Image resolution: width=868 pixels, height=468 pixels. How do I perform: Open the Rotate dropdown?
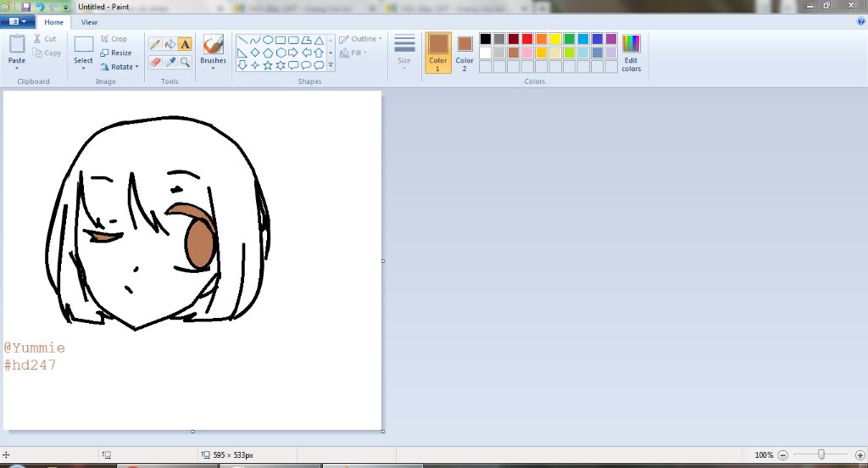120,66
